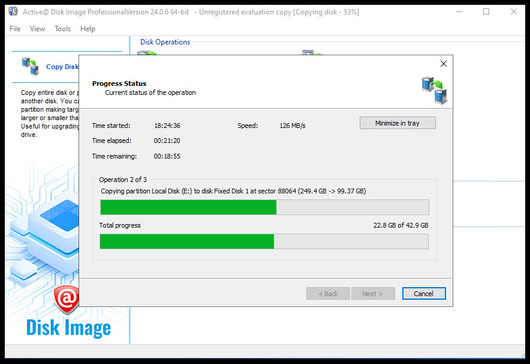The height and width of the screenshot is (364, 530).
Task: Open the View menu
Action: [x=37, y=29]
